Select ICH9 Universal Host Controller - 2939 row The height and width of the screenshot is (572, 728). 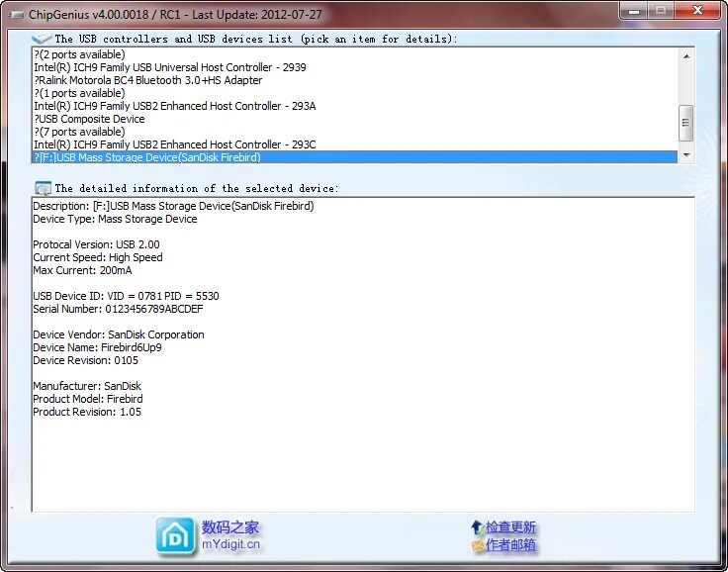click(355, 67)
